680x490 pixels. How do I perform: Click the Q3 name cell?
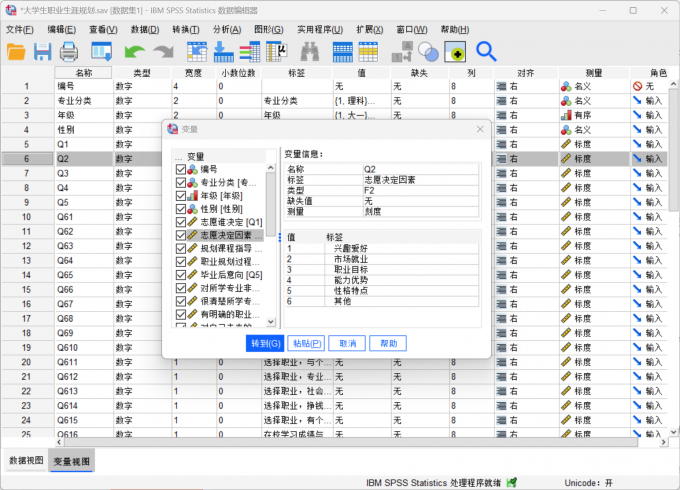pos(84,173)
